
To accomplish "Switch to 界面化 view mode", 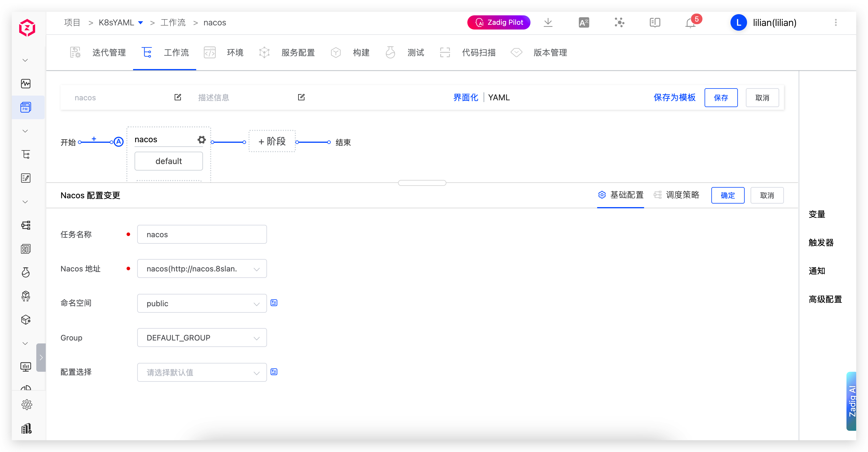I will point(465,97).
